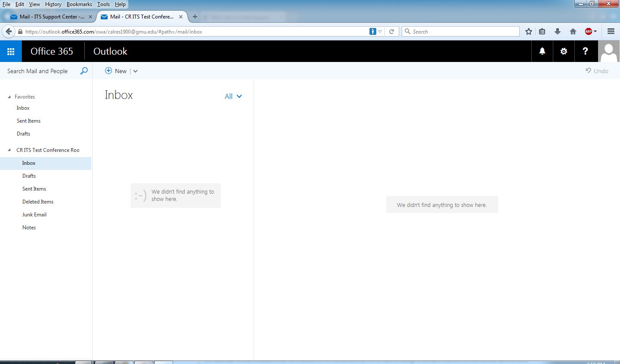Open the Firefox downloads arrow
The height and width of the screenshot is (364, 620).
pyautogui.click(x=558, y=31)
